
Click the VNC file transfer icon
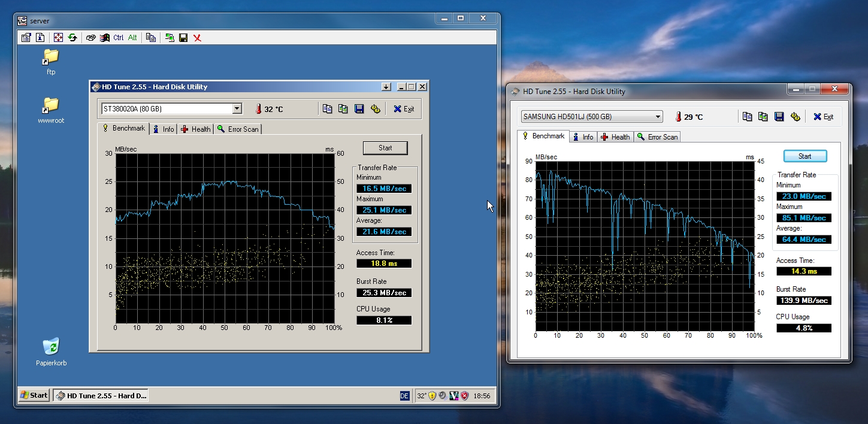[170, 38]
